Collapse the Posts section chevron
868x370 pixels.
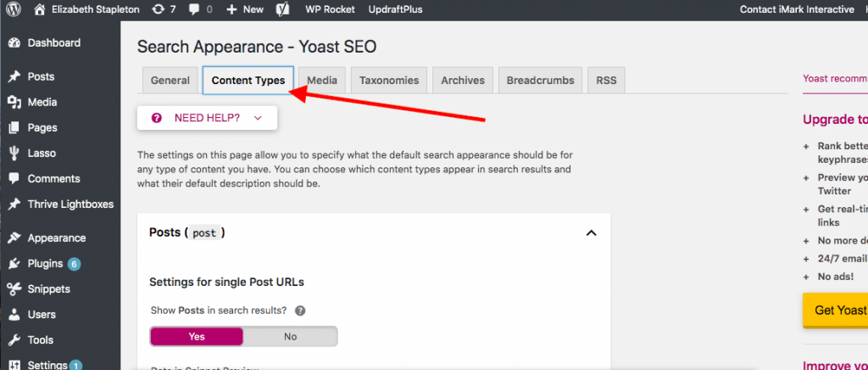coord(591,233)
